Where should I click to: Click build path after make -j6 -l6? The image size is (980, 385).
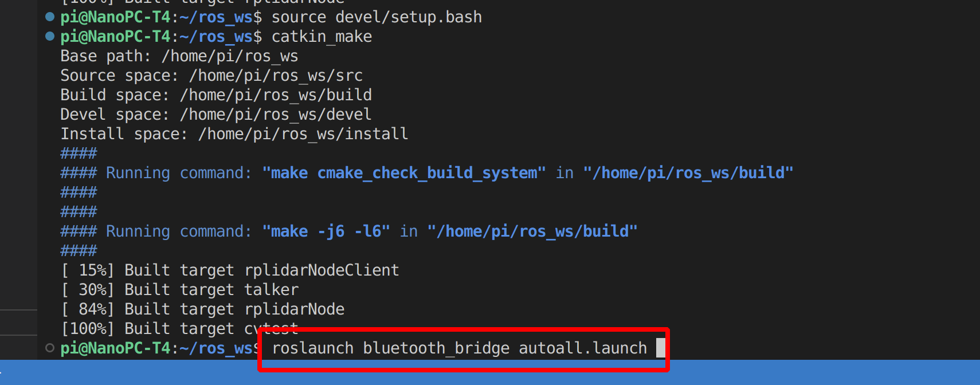[532, 231]
